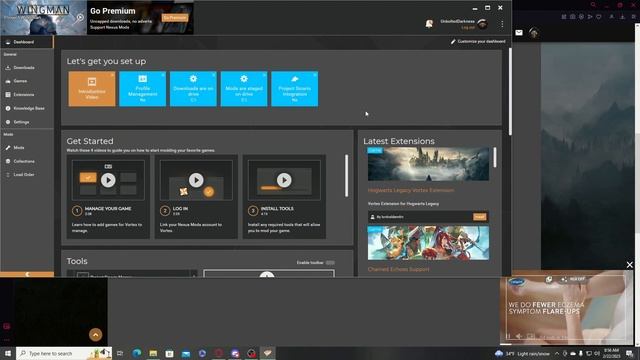The image size is (640, 360).
Task: Click the Get Started panel scrollbar
Action: pyautogui.click(x=347, y=176)
